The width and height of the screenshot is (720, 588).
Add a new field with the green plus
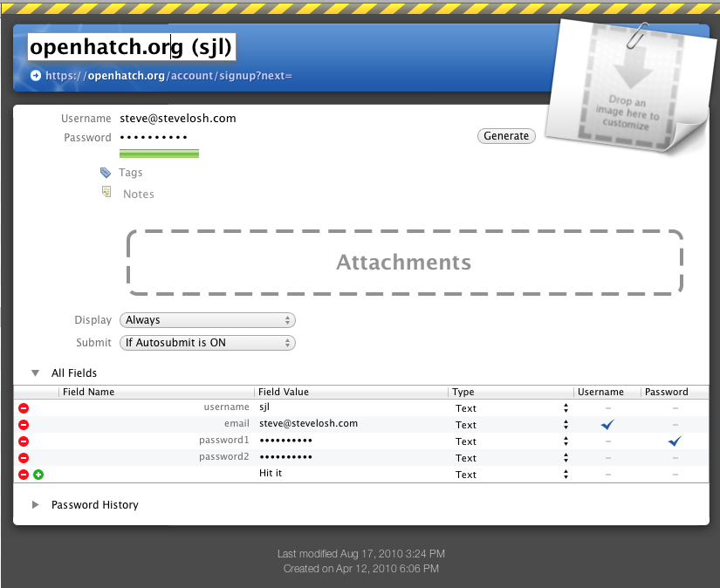[x=38, y=475]
